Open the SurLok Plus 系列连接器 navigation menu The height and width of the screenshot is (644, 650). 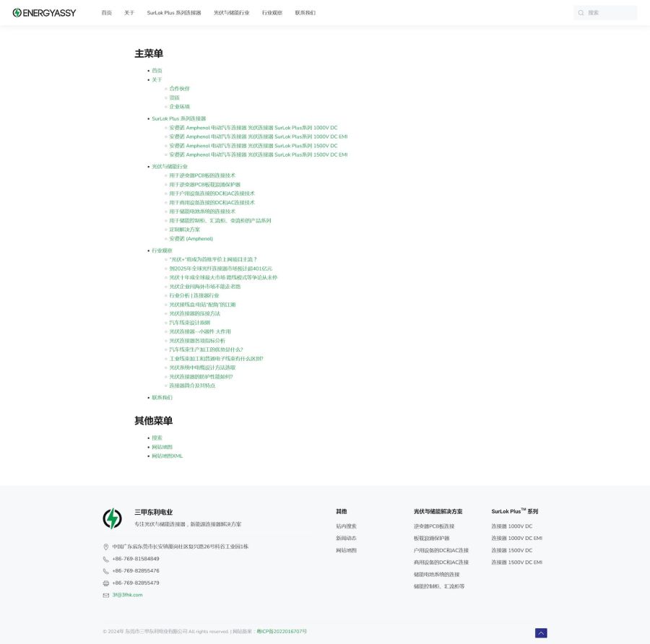point(174,13)
